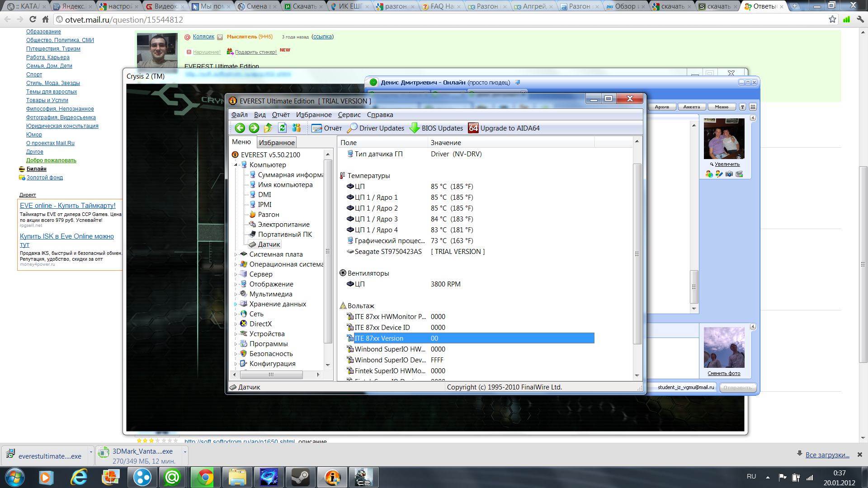Open Steam from the Windows taskbar
The width and height of the screenshot is (868, 488).
[x=300, y=478]
